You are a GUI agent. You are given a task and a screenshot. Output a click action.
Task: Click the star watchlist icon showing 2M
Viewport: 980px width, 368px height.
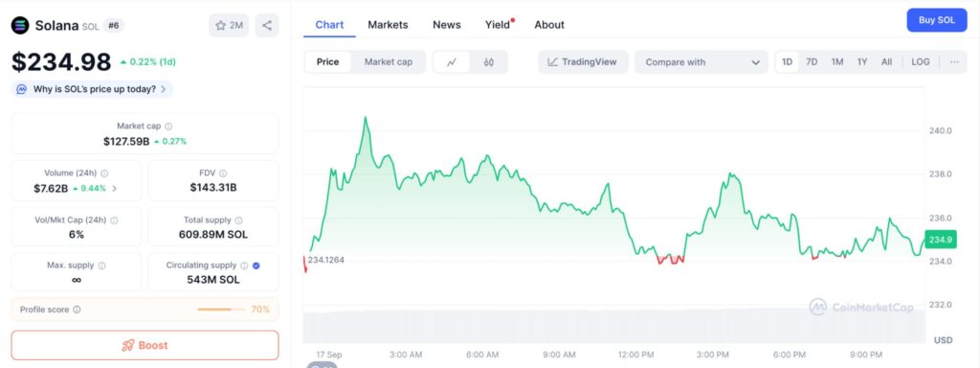click(229, 26)
